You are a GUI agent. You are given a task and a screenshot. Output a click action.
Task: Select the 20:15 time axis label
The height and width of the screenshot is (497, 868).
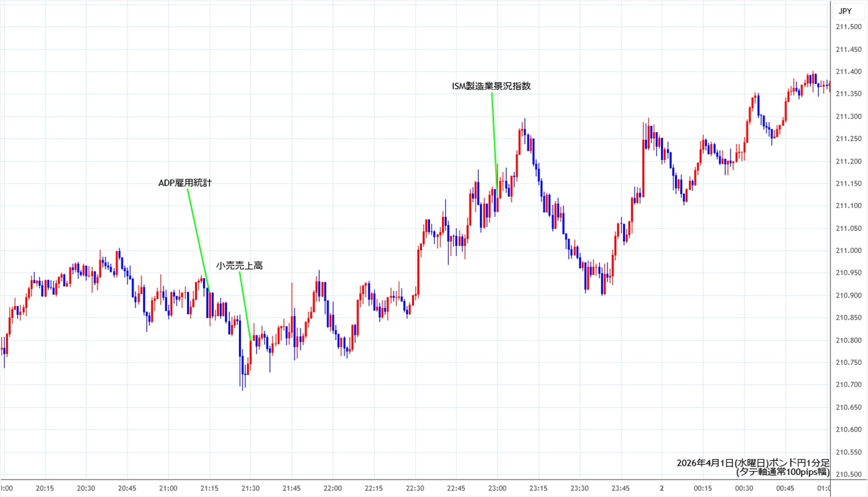(45, 488)
